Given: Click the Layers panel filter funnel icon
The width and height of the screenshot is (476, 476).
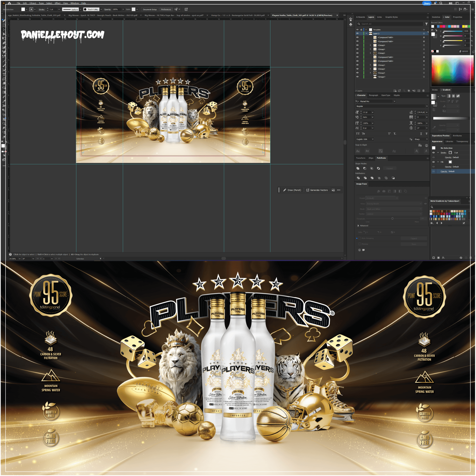Looking at the screenshot, I should 426,24.
